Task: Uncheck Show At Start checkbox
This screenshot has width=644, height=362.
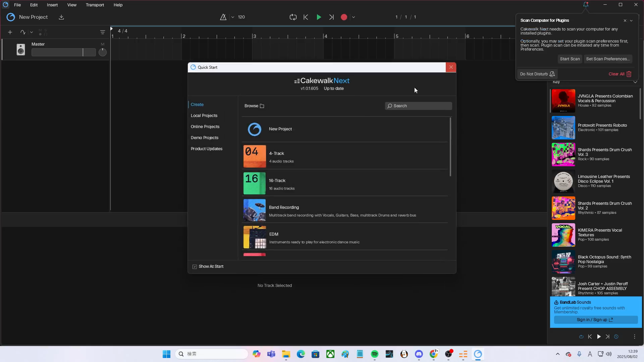Action: [x=195, y=267]
